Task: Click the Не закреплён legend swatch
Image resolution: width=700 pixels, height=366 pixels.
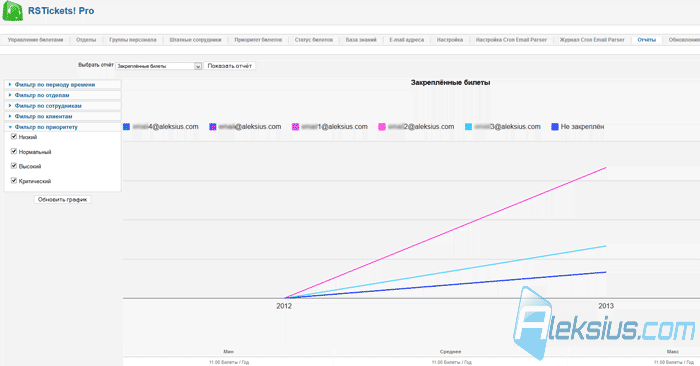Action: coord(555,127)
